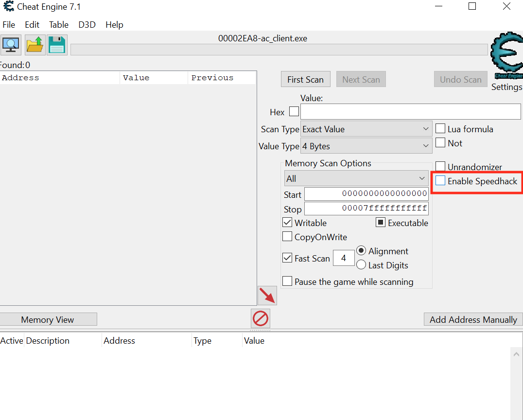Click the scan progress bar

[x=279, y=50]
